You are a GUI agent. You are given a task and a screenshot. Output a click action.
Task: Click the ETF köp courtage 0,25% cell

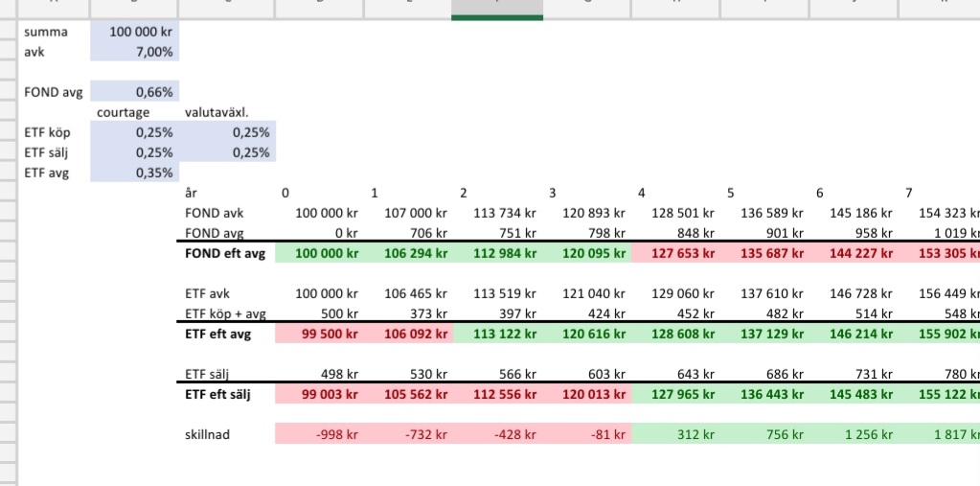135,133
